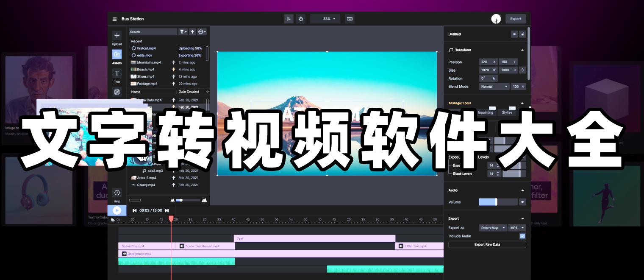Select the pointer selection tool
The height and width of the screenshot is (280, 644).
click(x=289, y=19)
